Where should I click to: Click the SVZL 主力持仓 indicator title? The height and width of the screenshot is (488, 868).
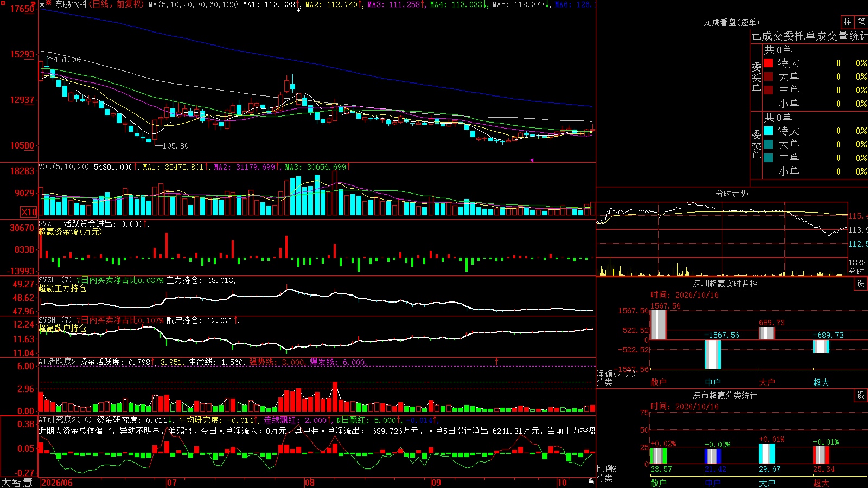coord(54,280)
